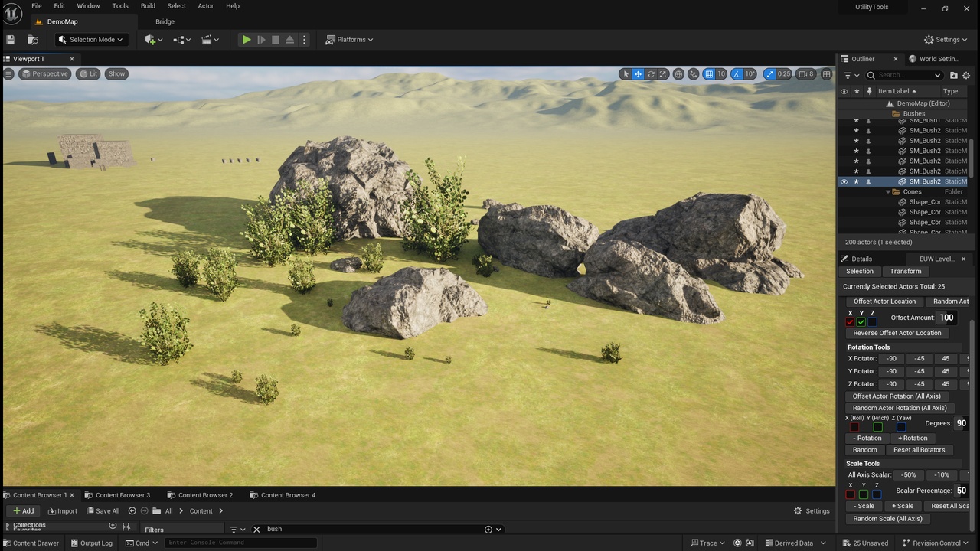Toggle surface snapping icon in viewport
Viewport: 980px width, 551px height.
pyautogui.click(x=693, y=74)
